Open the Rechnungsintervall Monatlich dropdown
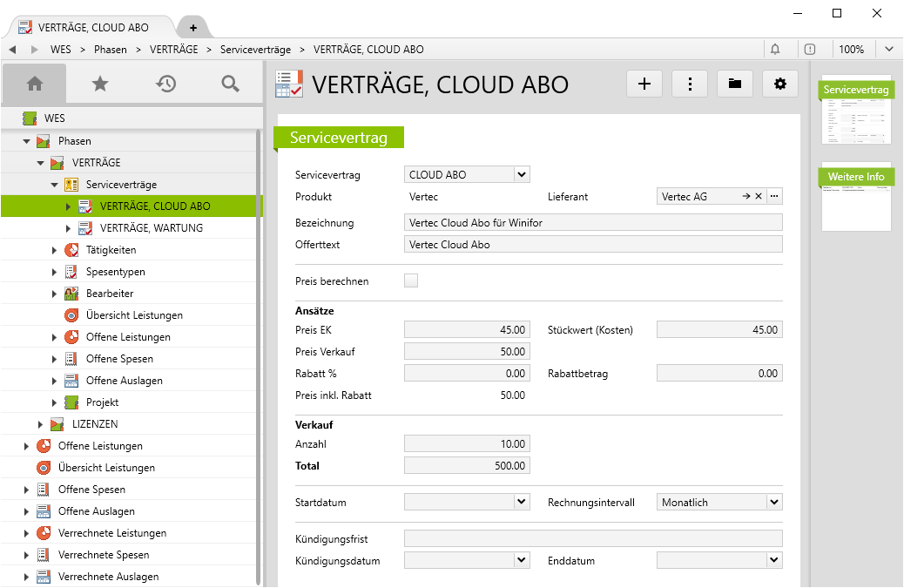Viewport: 904px width, 588px height. pos(773,503)
